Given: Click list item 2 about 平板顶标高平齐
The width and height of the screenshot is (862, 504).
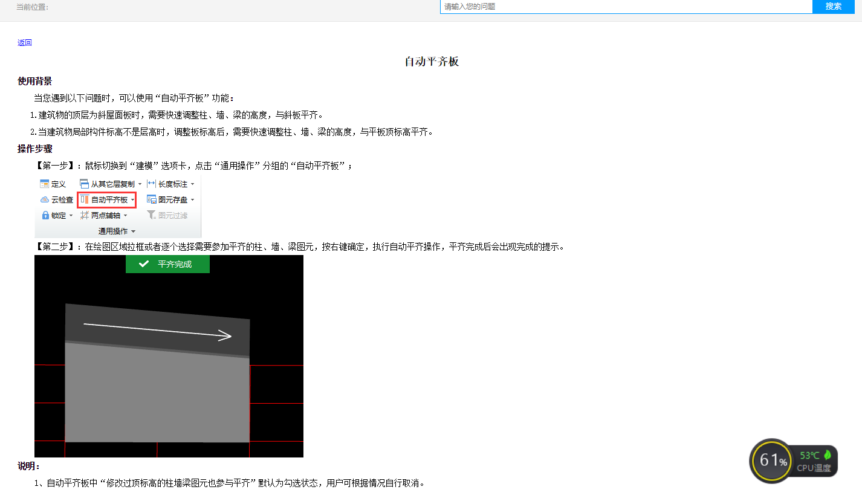Looking at the screenshot, I should 232,132.
